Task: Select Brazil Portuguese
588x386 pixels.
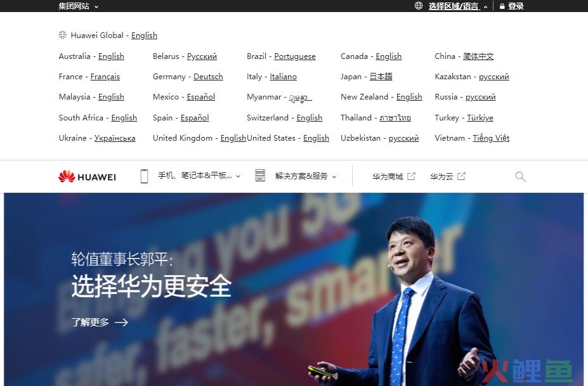Action: click(295, 56)
